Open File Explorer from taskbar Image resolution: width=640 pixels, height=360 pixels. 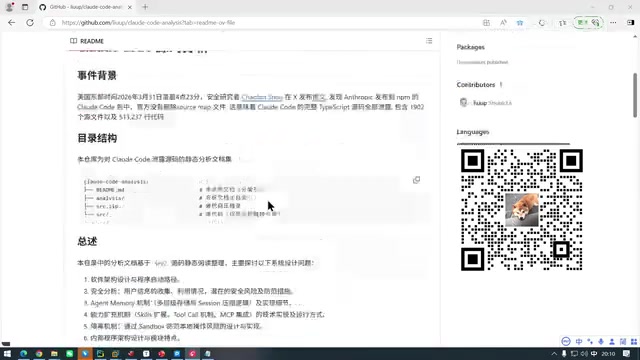tap(54, 353)
